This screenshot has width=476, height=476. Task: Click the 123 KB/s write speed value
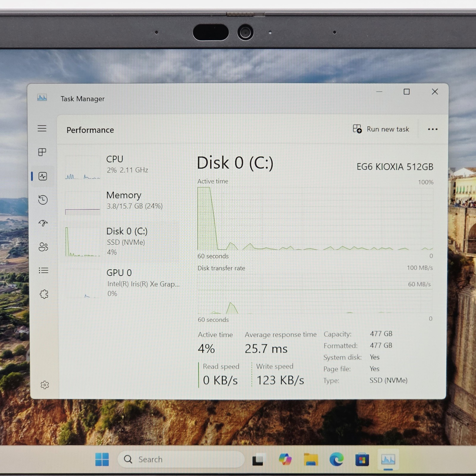(x=280, y=380)
